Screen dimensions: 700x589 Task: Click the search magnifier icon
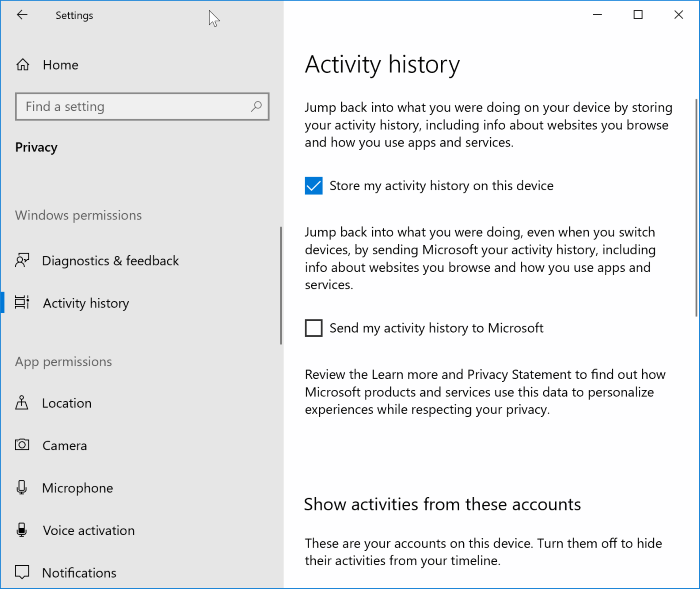click(x=256, y=106)
